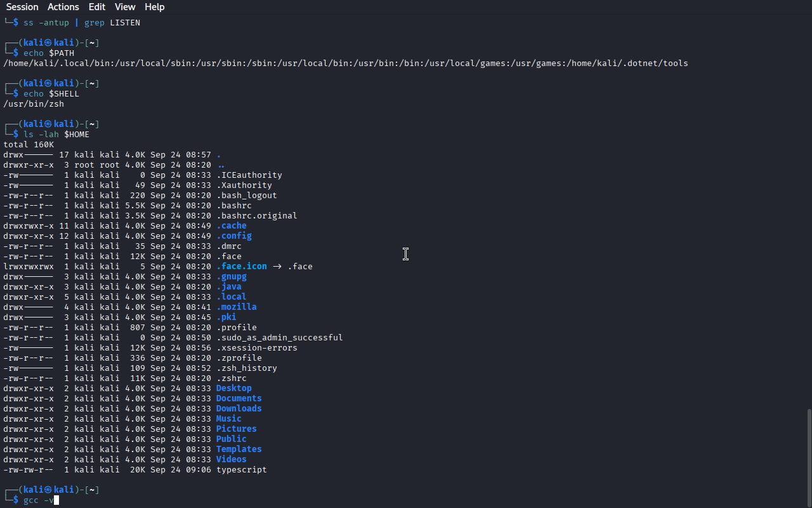The image size is (812, 508).
Task: Click the .face.icon symlink entry
Action: (241, 267)
